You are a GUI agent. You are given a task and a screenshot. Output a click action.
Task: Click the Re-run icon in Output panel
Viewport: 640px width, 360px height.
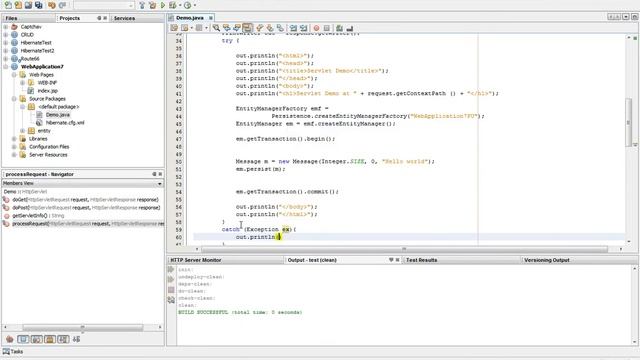(171, 269)
